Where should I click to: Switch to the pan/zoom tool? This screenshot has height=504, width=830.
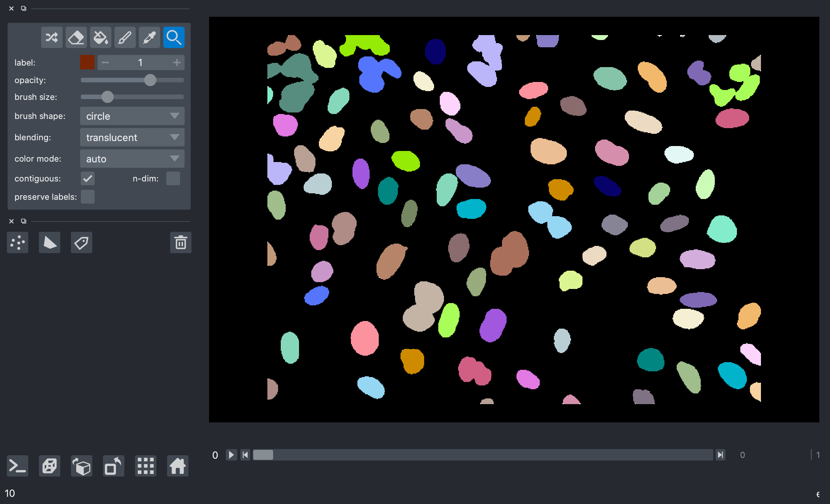click(174, 37)
